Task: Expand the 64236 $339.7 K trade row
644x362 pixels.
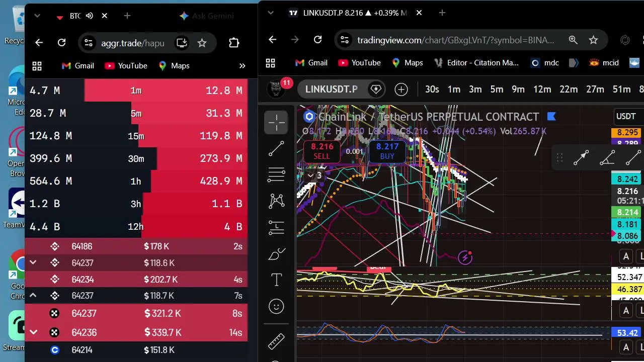Action: point(33,332)
